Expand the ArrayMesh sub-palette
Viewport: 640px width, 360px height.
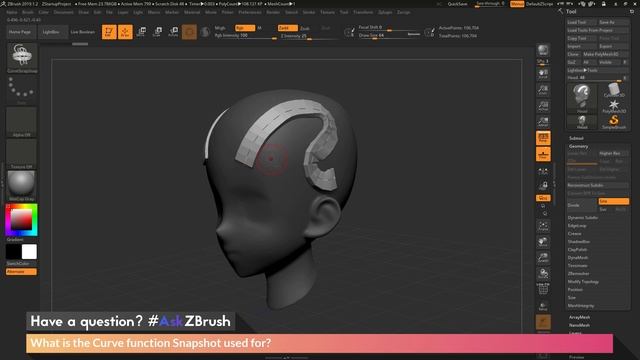[580, 317]
